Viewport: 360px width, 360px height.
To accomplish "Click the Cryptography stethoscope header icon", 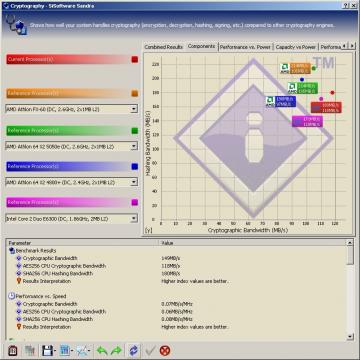I will click(16, 25).
